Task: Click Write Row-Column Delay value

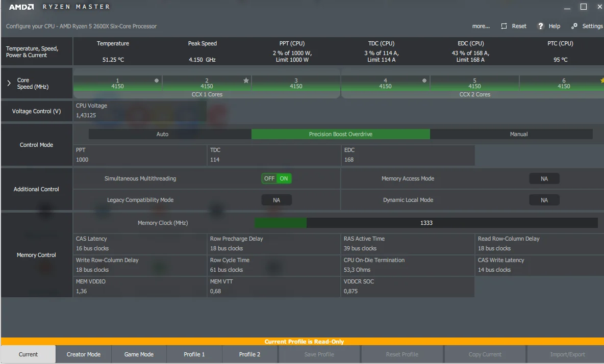Action: [x=92, y=270]
